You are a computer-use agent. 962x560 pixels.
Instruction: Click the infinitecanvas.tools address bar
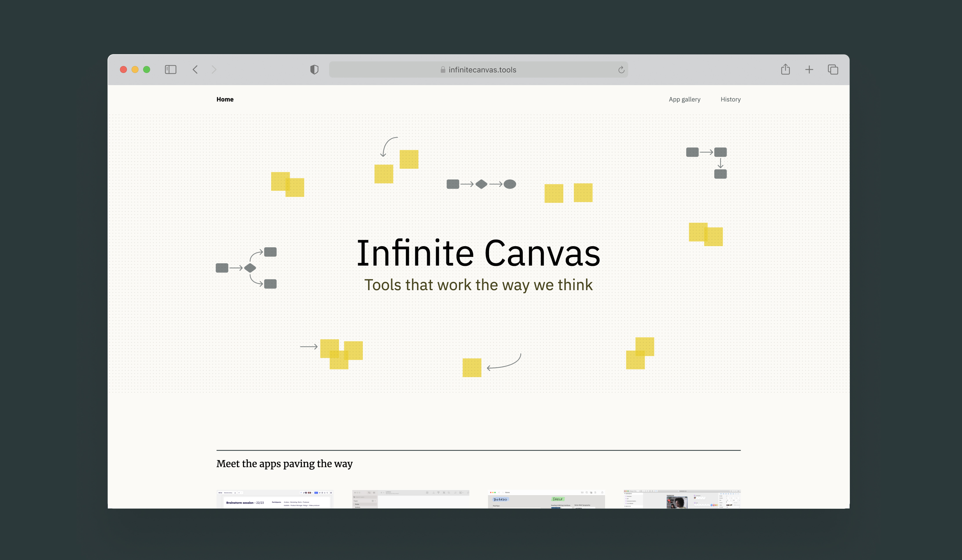pyautogui.click(x=478, y=69)
